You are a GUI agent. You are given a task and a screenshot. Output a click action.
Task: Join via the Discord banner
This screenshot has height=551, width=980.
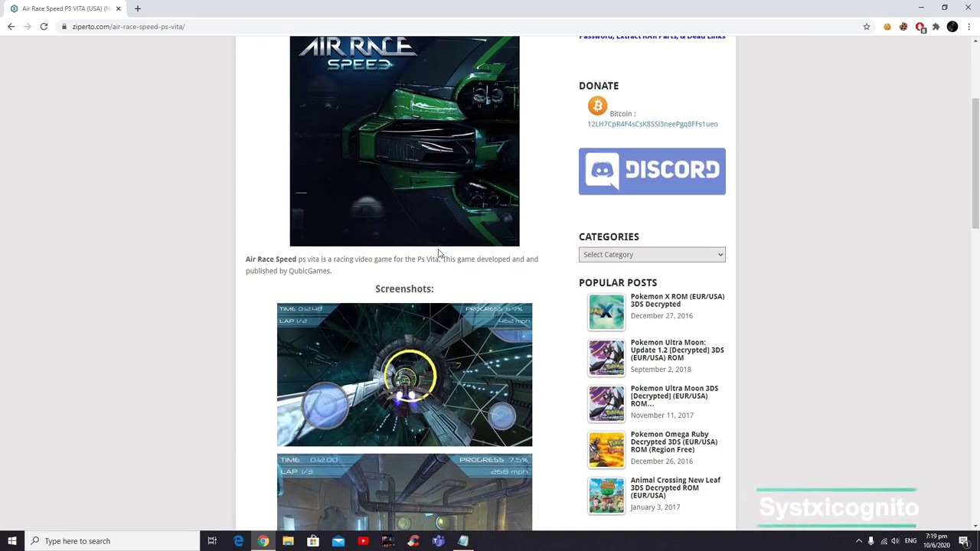[x=652, y=171]
